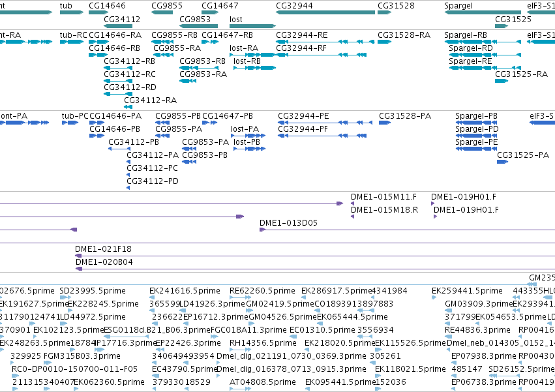Click the CG14646-PA protein label
555x392 pixels.
pyautogui.click(x=115, y=116)
